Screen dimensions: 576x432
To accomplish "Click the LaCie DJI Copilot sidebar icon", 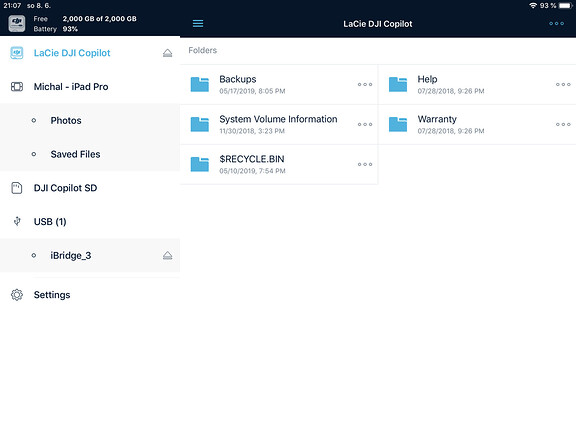I will click(x=17, y=53).
